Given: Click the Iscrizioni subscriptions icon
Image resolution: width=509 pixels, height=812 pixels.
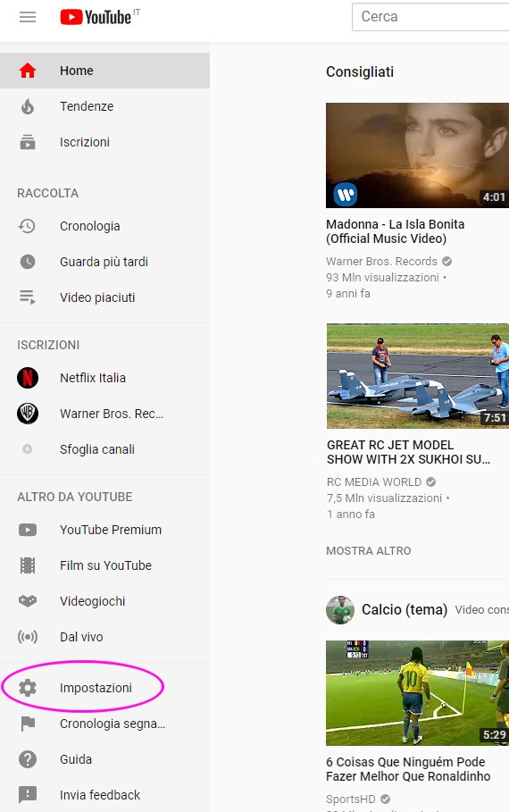Looking at the screenshot, I should pos(28,142).
